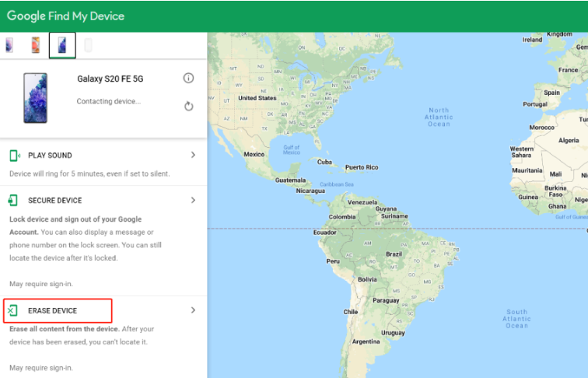
Task: Expand the Secure Device chevron
Action: point(193,200)
